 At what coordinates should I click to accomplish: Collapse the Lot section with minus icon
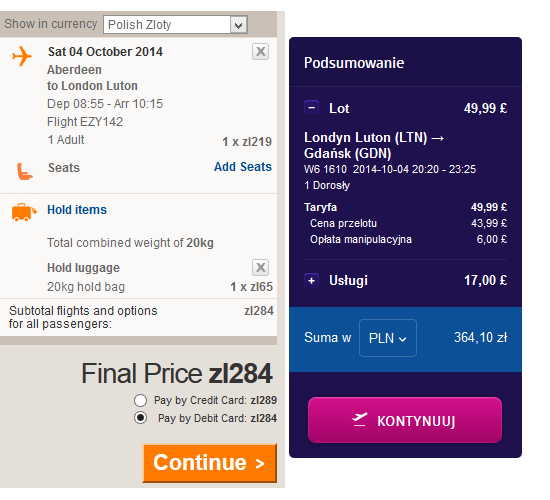coord(311,108)
